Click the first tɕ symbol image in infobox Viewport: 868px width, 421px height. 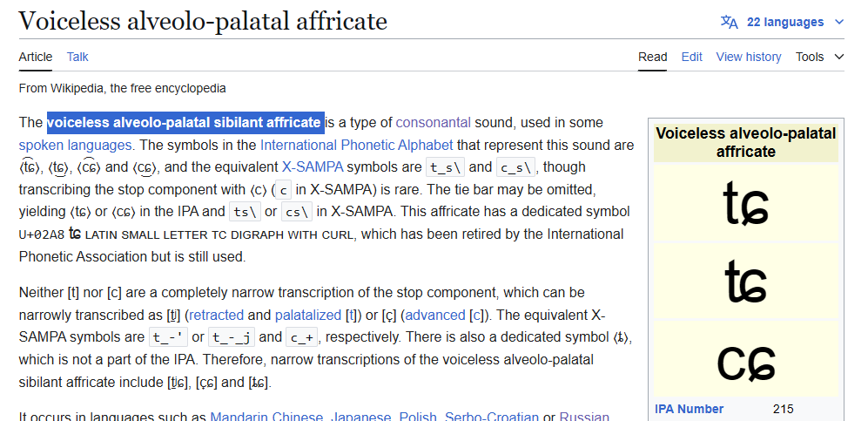(x=745, y=203)
